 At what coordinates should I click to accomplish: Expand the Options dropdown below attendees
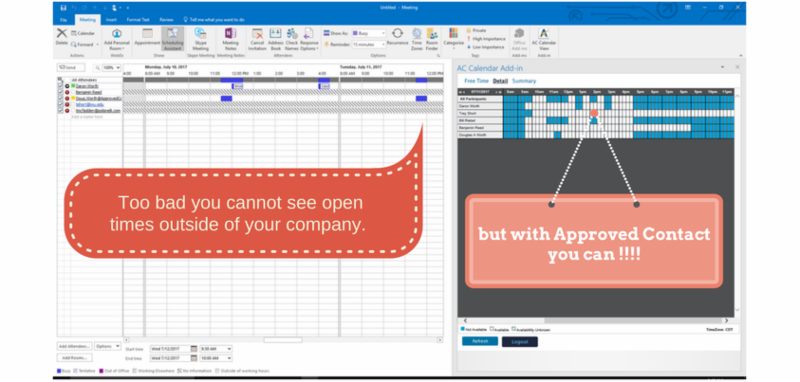(107, 346)
